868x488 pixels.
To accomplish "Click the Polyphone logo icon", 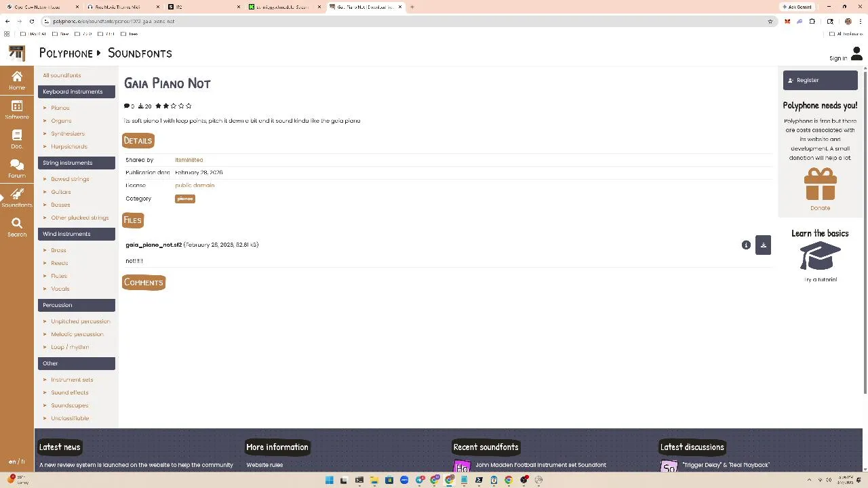I will tap(17, 53).
